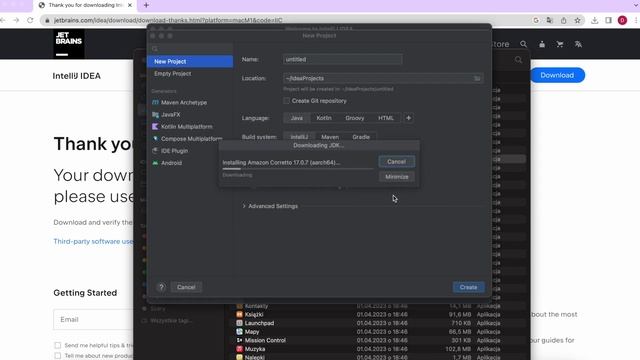Click the Finder window search icon
The width and height of the screenshot is (640, 360).
[x=518, y=60]
